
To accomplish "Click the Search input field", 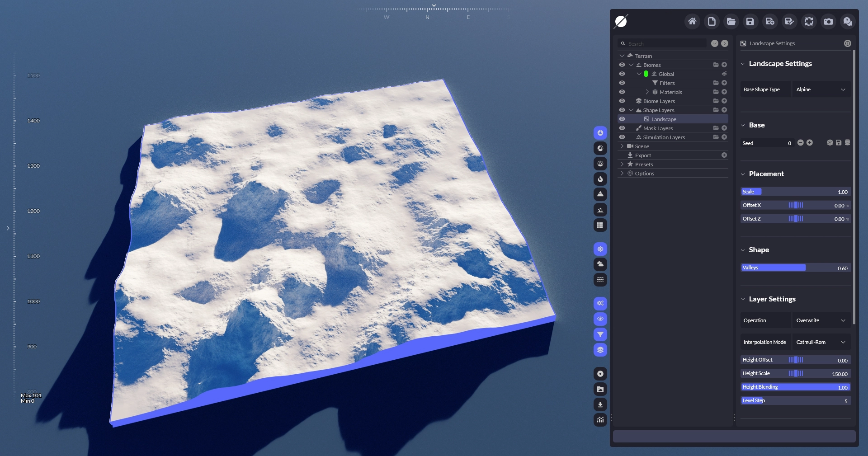I will tap(665, 43).
